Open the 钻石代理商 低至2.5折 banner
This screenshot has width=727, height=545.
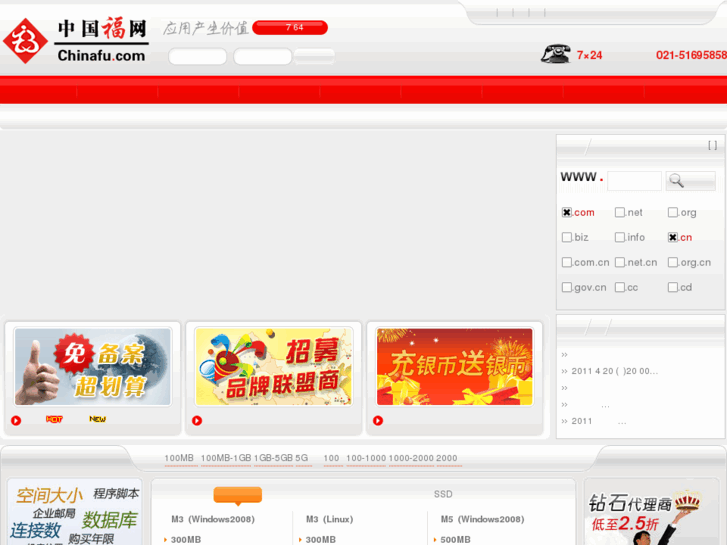tap(651, 513)
